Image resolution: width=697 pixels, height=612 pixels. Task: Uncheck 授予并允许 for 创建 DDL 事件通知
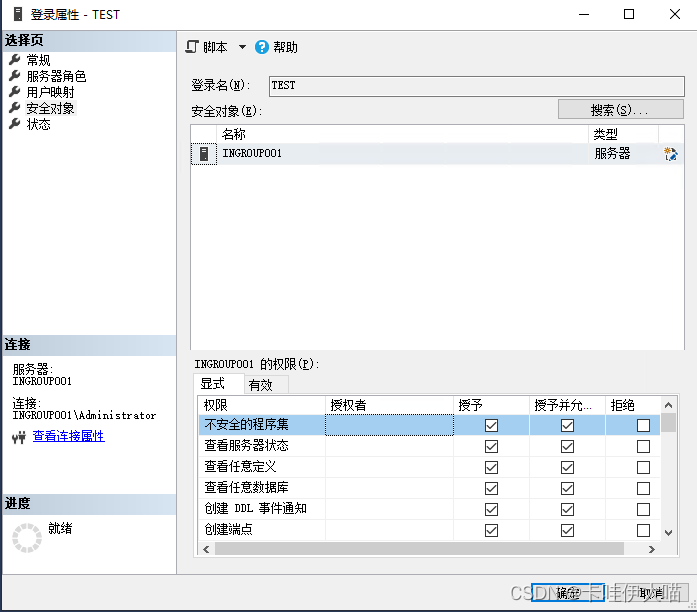click(567, 509)
